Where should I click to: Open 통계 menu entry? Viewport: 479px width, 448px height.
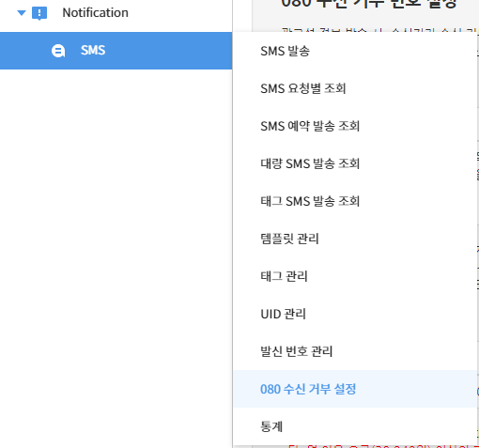pos(355,426)
